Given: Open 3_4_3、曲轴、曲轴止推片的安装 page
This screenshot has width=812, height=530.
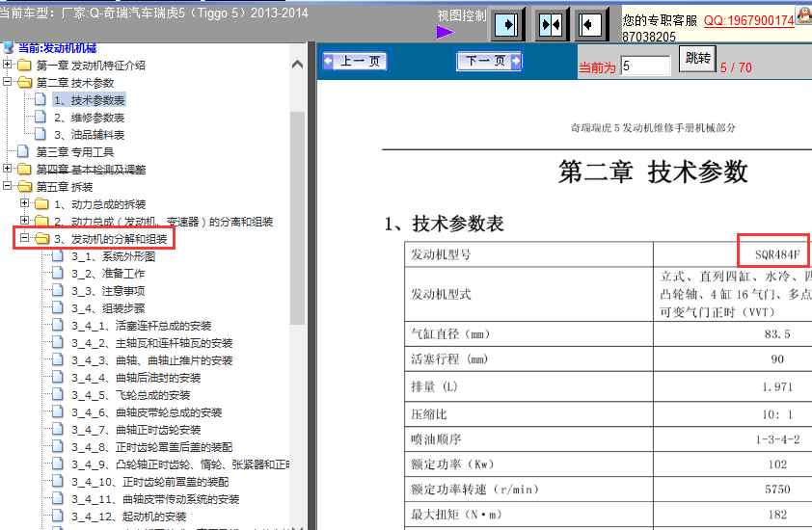Looking at the screenshot, I should (151, 360).
